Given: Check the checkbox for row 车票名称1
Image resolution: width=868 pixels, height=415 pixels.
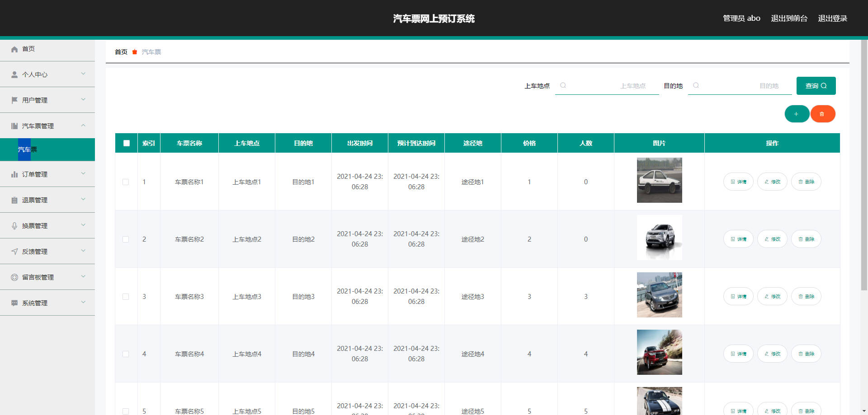Looking at the screenshot, I should point(126,182).
